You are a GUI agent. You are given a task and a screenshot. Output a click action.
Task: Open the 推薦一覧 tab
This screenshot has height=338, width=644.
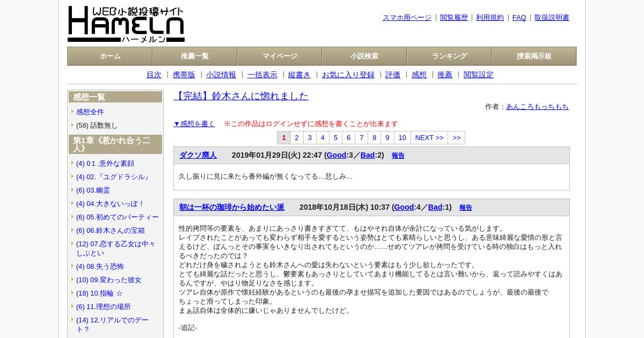pos(195,56)
